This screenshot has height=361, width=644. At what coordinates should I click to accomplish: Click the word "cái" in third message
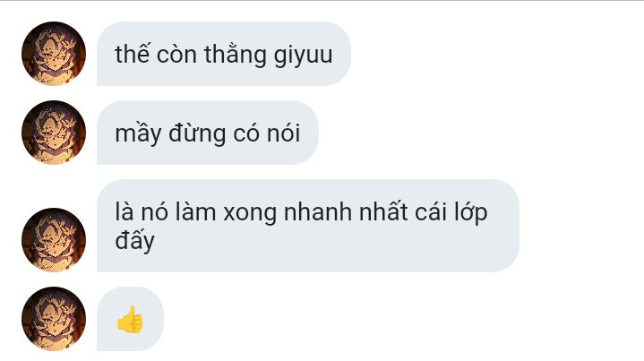(x=431, y=212)
